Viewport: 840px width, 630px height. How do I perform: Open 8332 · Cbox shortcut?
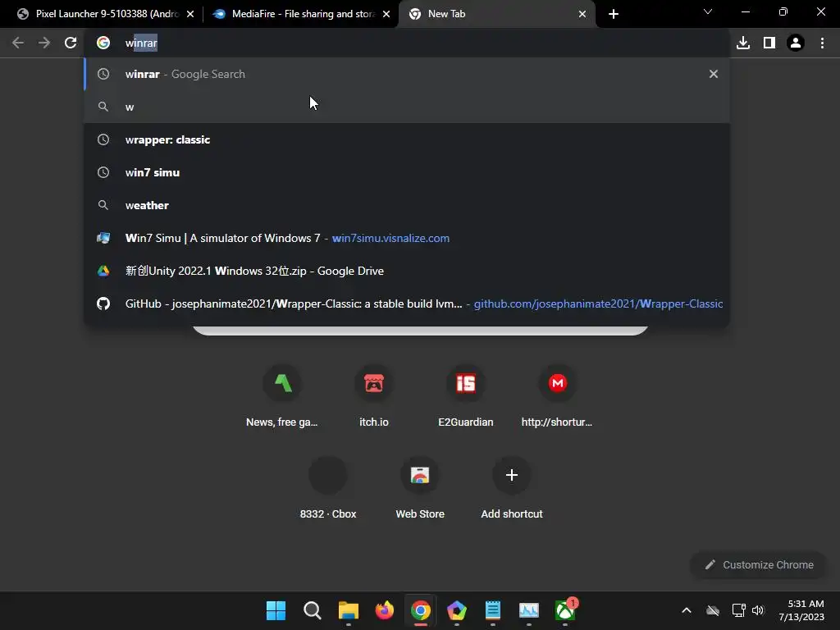[328, 488]
